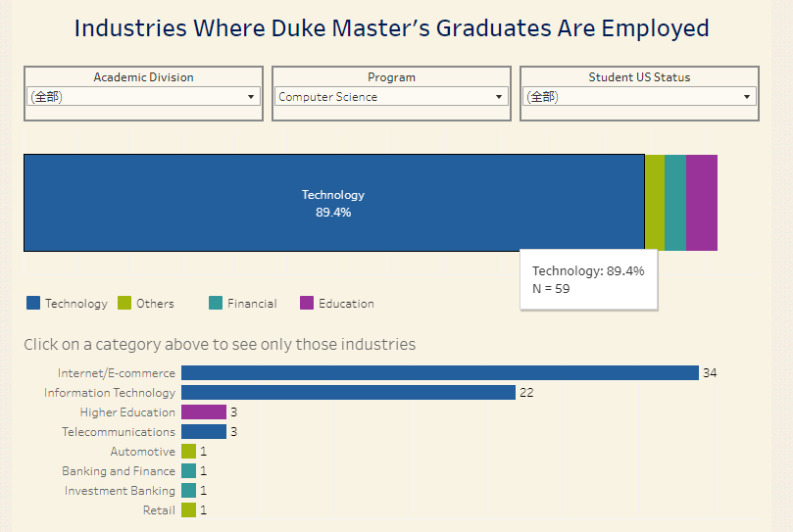Click the blue Technology 89.4% bar segment

[334, 203]
